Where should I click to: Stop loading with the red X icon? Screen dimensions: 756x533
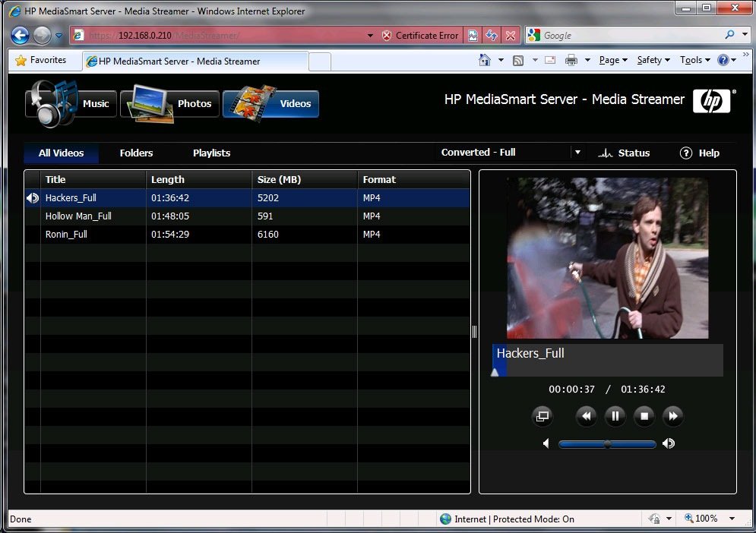coord(511,35)
